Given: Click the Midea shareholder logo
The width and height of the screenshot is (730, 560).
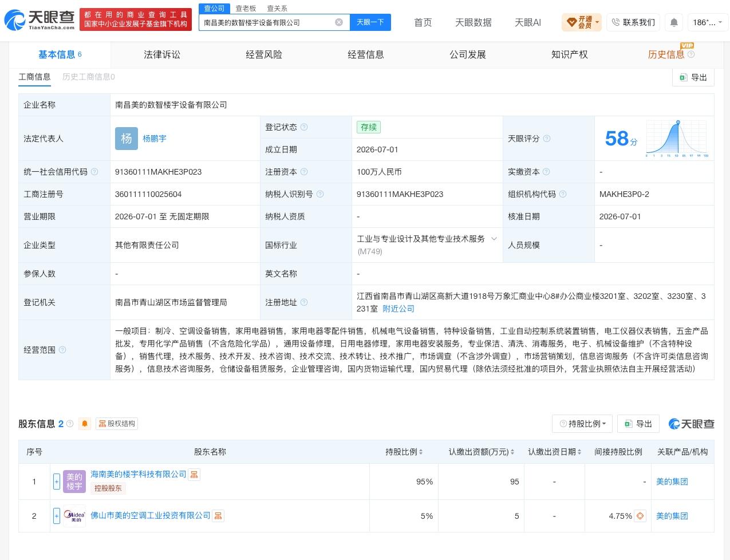Looking at the screenshot, I should (x=74, y=516).
